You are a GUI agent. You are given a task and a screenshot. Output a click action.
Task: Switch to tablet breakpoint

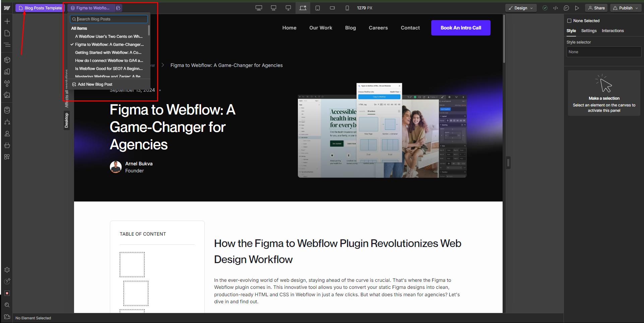click(x=318, y=8)
